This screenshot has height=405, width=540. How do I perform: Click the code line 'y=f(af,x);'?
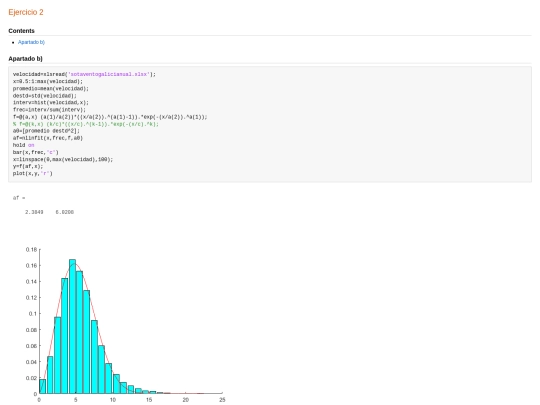tap(28, 166)
